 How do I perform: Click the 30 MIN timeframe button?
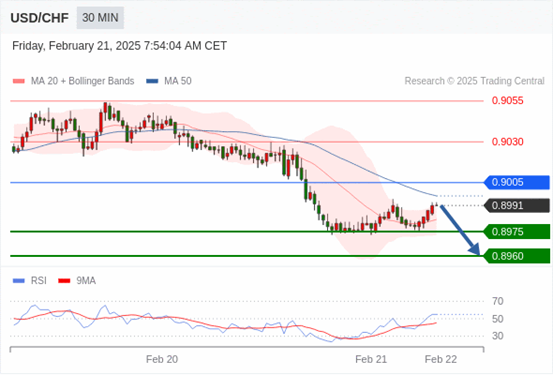[x=100, y=18]
